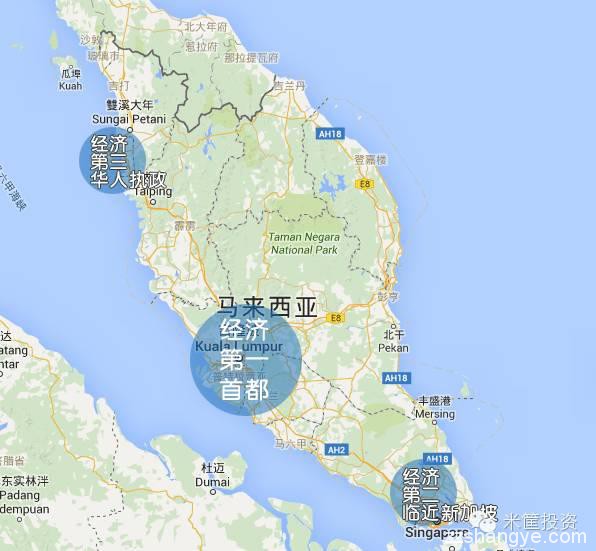Image resolution: width=596 pixels, height=551 pixels.
Task: Click the Taiping label
Action: point(153,191)
